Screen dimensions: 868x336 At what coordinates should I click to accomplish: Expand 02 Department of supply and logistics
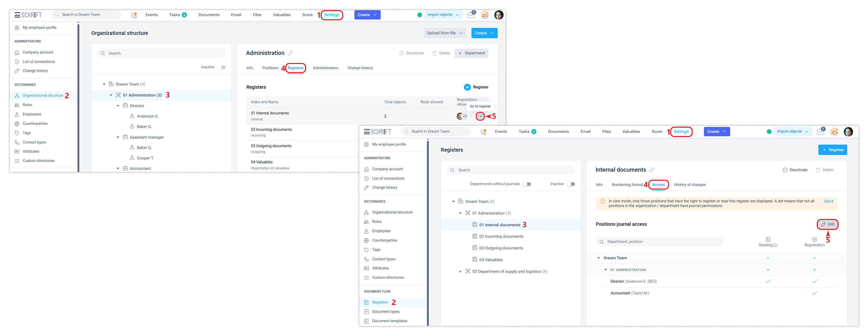coord(460,272)
